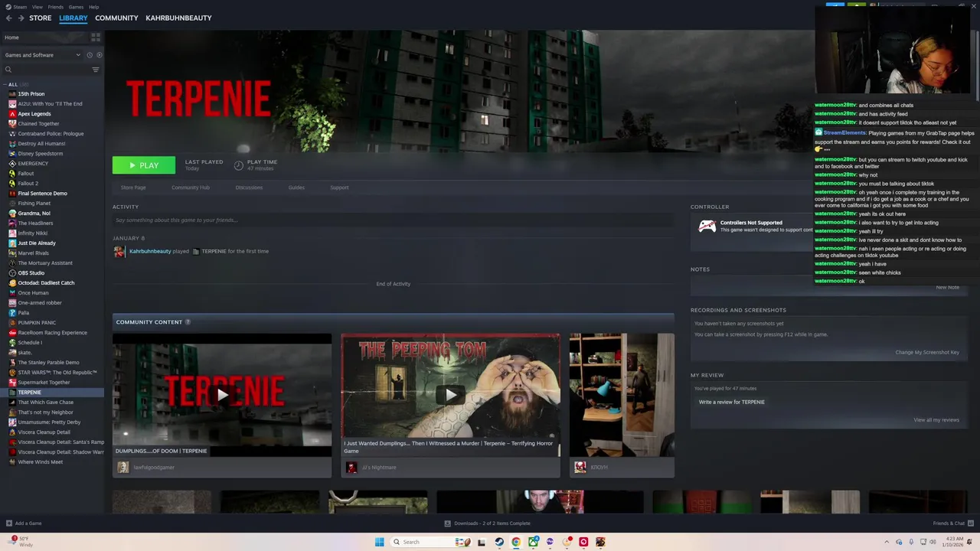
Task: Expand the Games and Software dropdown
Action: coord(42,55)
